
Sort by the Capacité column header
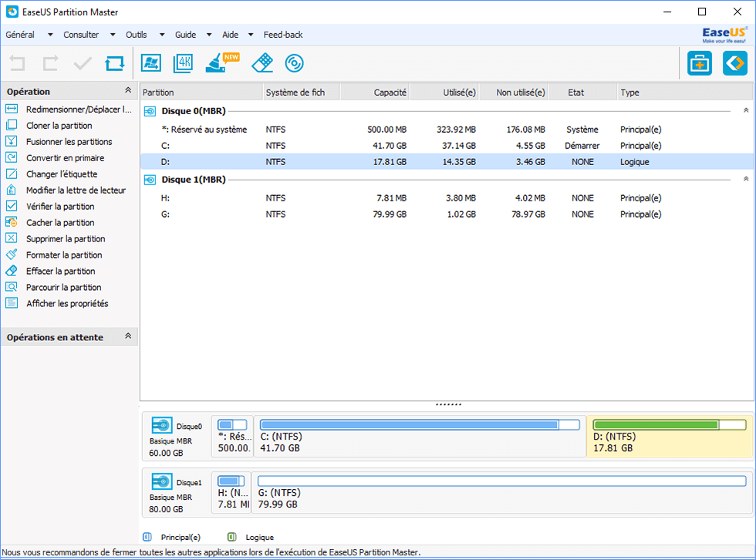pos(375,92)
